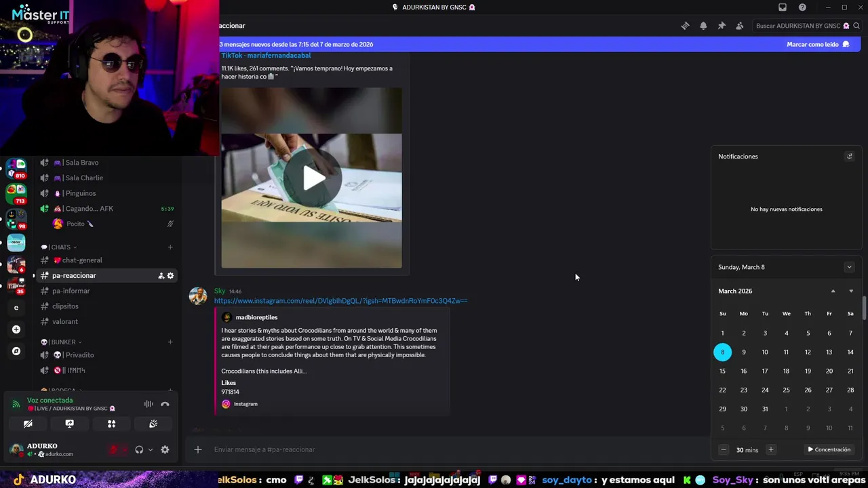Open the help question mark icon
Screen dimensions: 868x488
(802, 7)
